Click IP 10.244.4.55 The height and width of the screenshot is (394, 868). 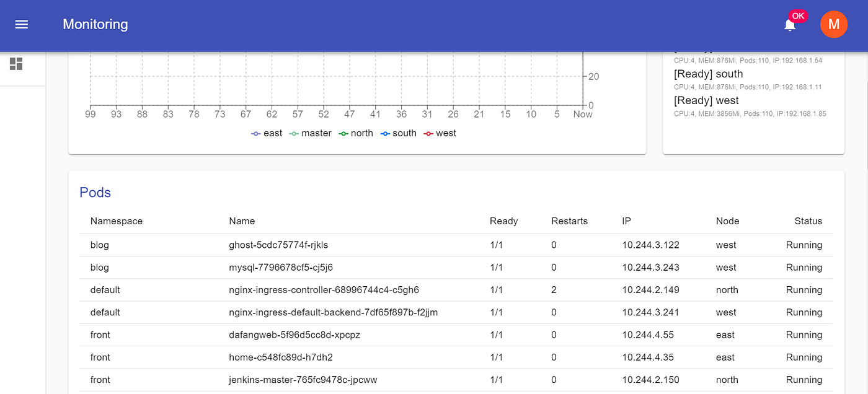(x=648, y=335)
